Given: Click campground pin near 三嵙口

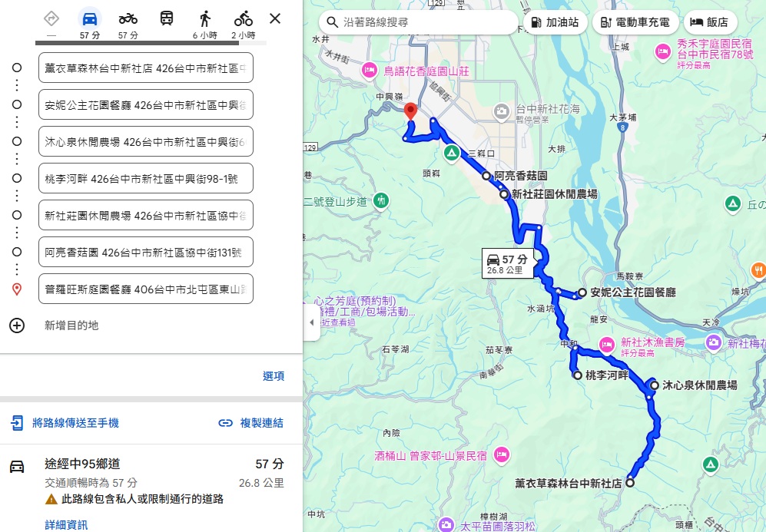Looking at the screenshot, I should tap(452, 154).
